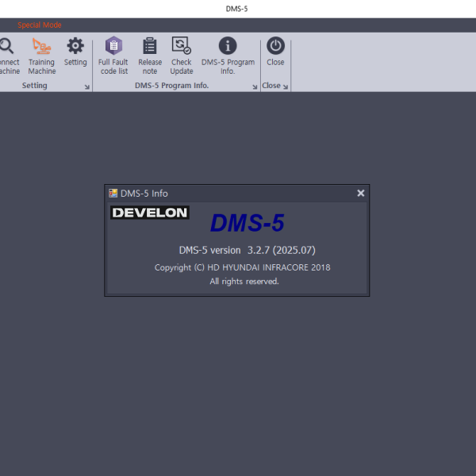
Task: Click the All rights reserved text
Action: click(x=244, y=282)
